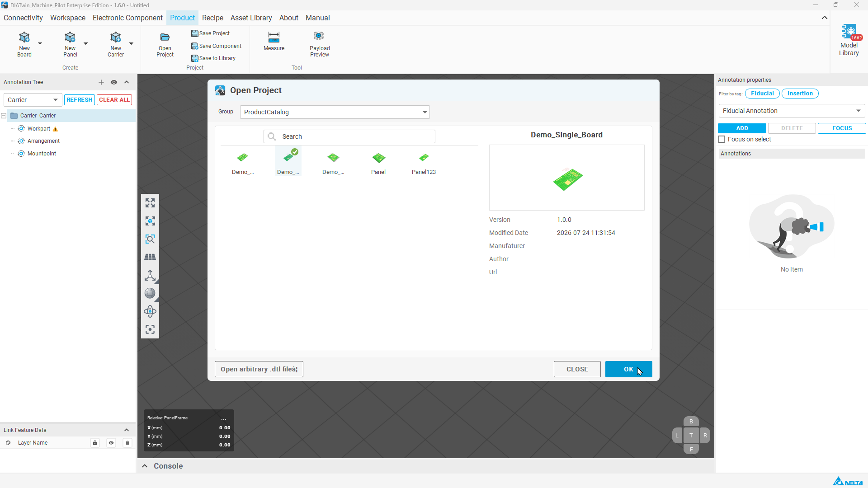Screen dimensions: 868x488
Task: Click the zoom region viewport icon
Action: tap(150, 239)
